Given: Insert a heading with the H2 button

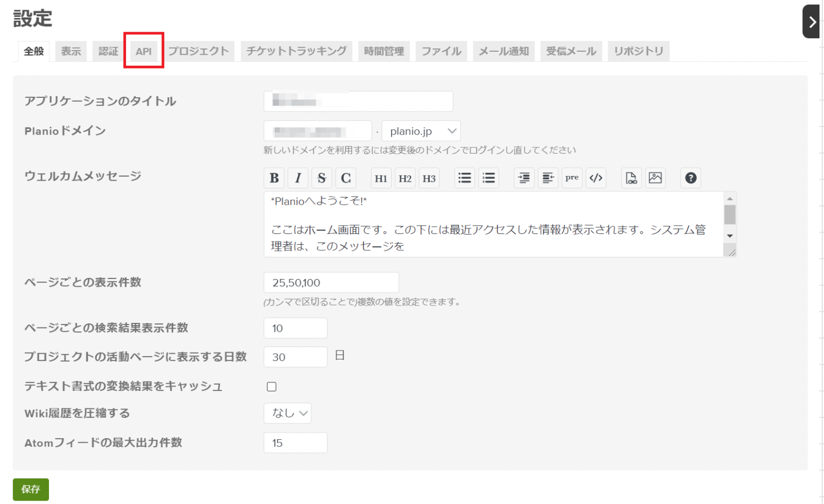Looking at the screenshot, I should (405, 178).
